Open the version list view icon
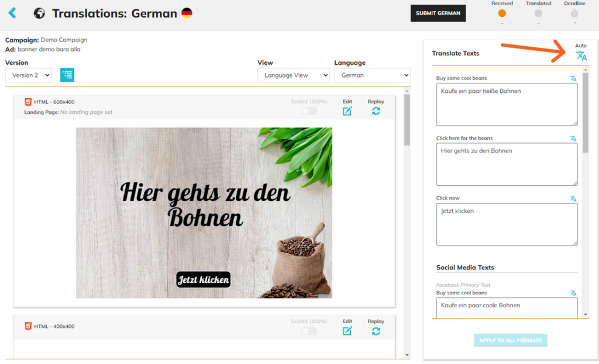This screenshot has height=364, width=599. [67, 75]
